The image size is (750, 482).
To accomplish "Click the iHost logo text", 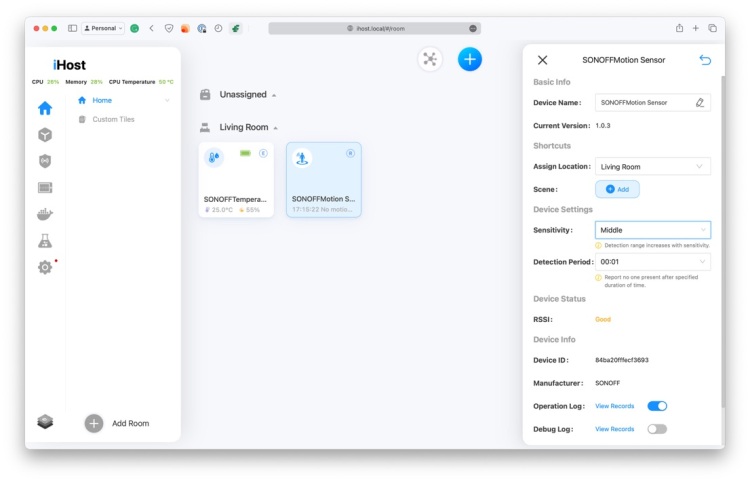I will pyautogui.click(x=69, y=65).
